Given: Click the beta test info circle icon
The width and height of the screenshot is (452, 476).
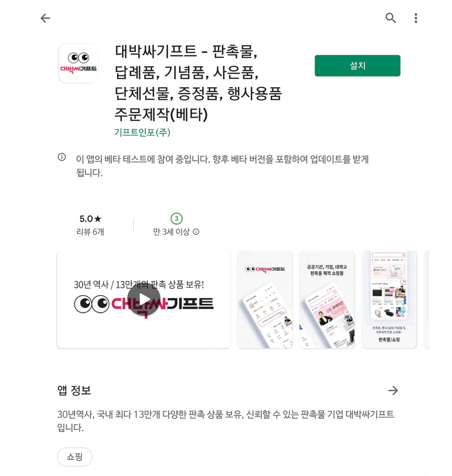Looking at the screenshot, I should click(62, 157).
